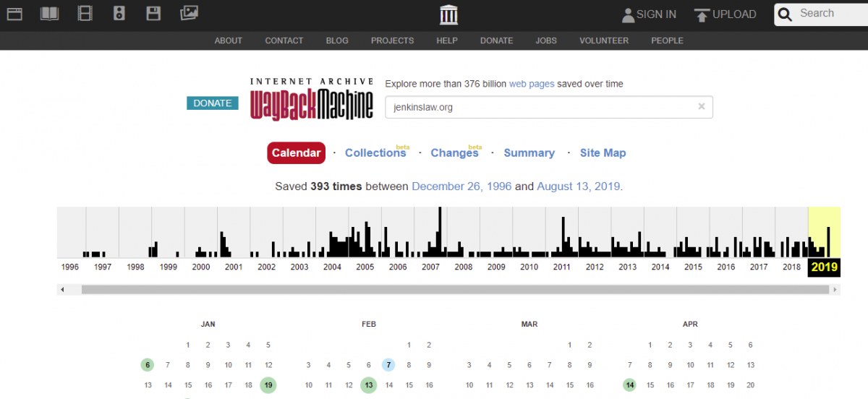Open the PEOPLE menu item
The width and height of the screenshot is (868, 399).
(667, 40)
